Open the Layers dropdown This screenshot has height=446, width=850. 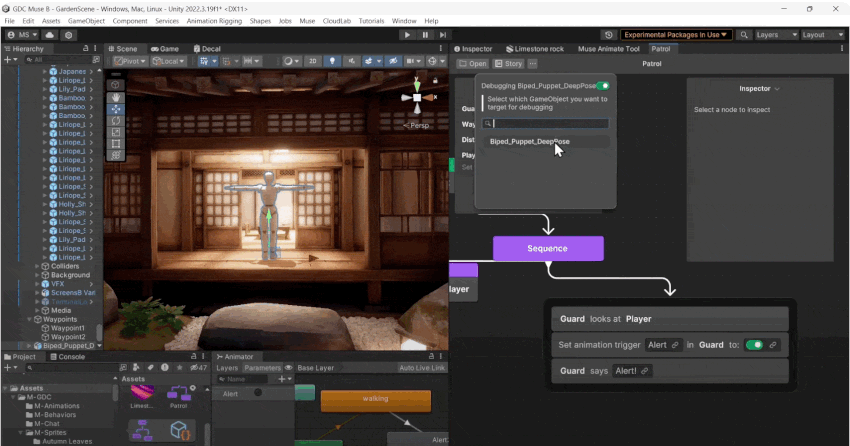coord(776,35)
